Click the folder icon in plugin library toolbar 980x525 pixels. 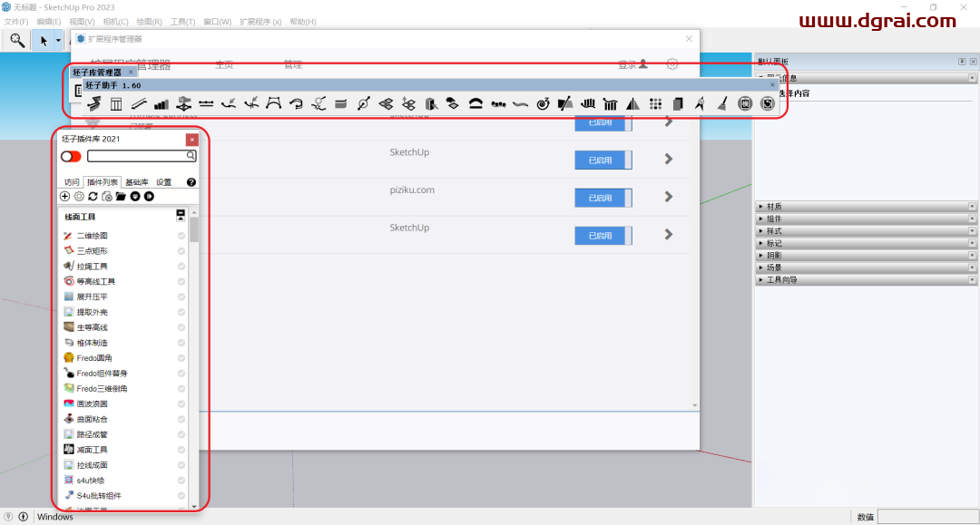click(121, 197)
